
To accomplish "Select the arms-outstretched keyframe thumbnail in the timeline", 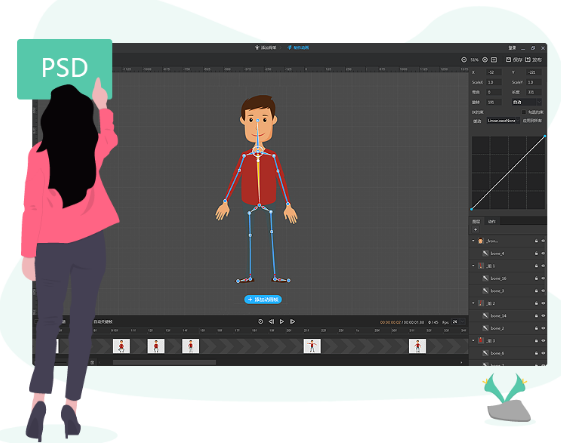I will 312,346.
